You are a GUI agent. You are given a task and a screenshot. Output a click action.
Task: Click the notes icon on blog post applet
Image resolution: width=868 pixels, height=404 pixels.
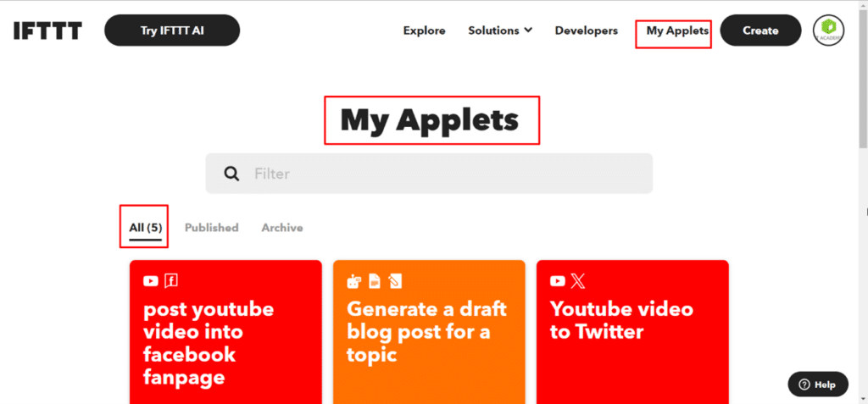395,281
